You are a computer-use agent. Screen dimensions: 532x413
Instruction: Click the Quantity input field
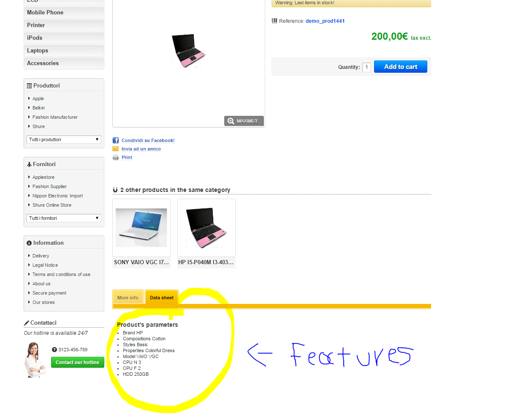[x=366, y=67]
